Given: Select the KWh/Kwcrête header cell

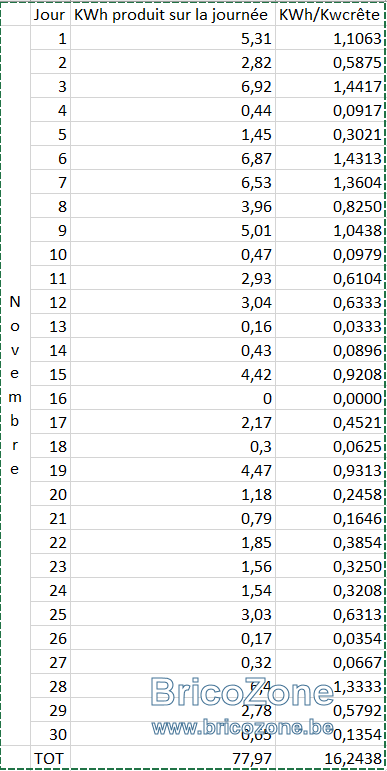Looking at the screenshot, I should point(329,15).
